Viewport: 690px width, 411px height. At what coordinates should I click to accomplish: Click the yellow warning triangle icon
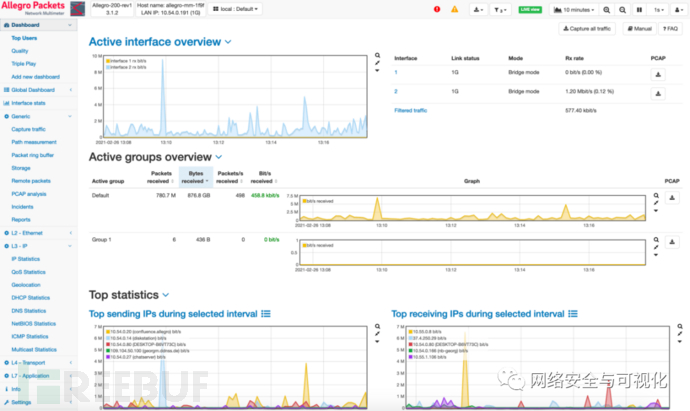point(455,9)
